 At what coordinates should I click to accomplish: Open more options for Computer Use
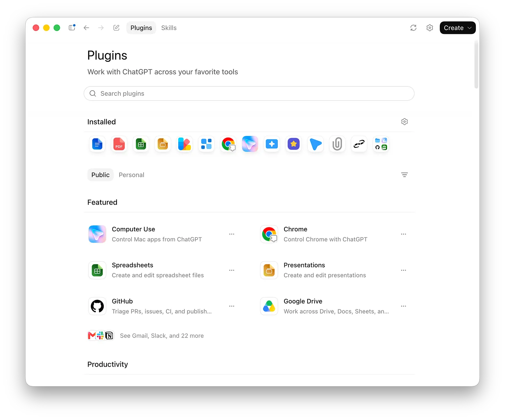click(232, 234)
